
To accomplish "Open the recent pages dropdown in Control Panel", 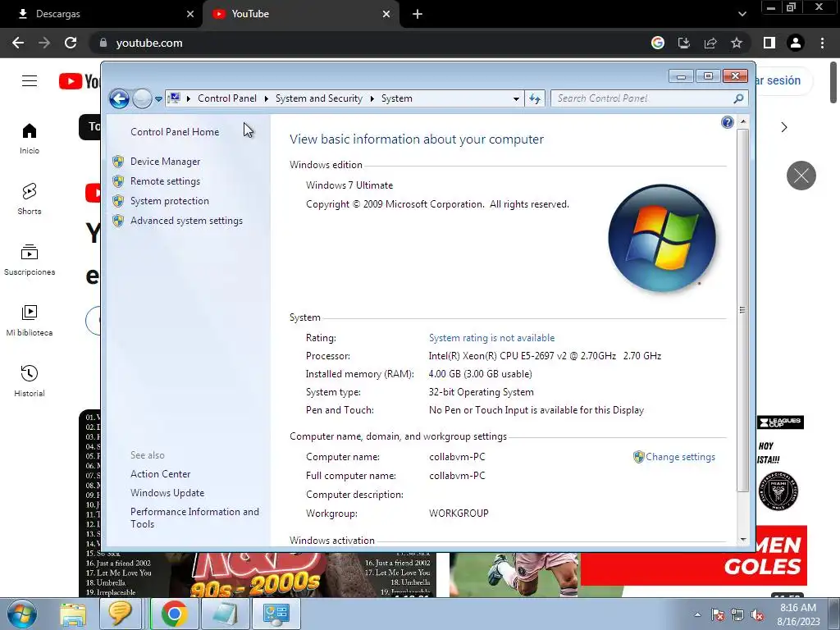I will click(x=158, y=98).
